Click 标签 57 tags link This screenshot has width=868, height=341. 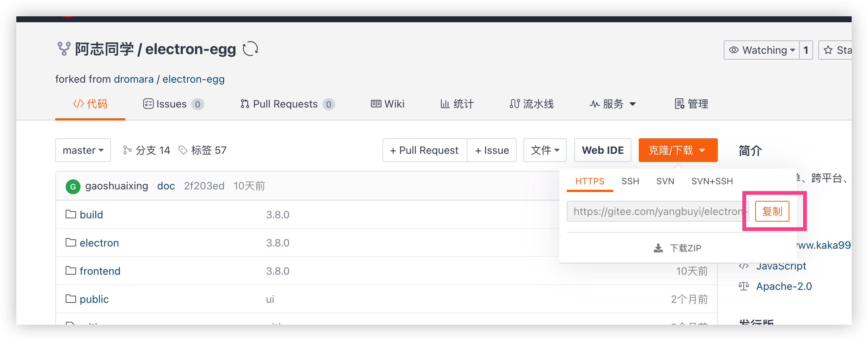(203, 150)
